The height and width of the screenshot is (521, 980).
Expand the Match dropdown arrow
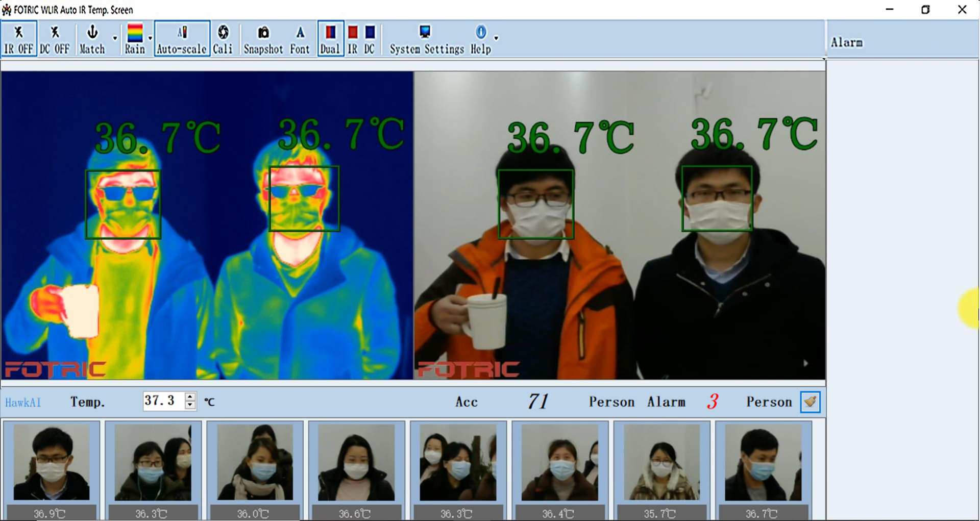(115, 38)
